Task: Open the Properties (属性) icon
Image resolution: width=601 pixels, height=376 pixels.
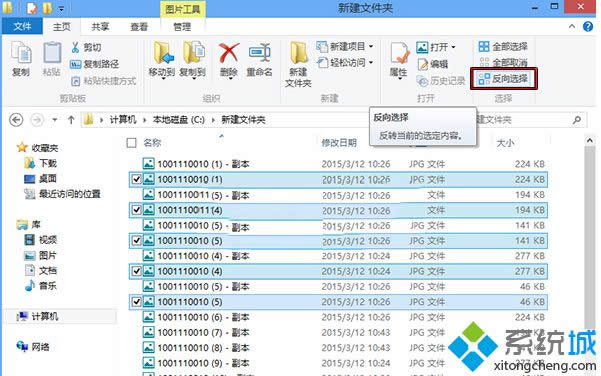Action: pos(399,61)
